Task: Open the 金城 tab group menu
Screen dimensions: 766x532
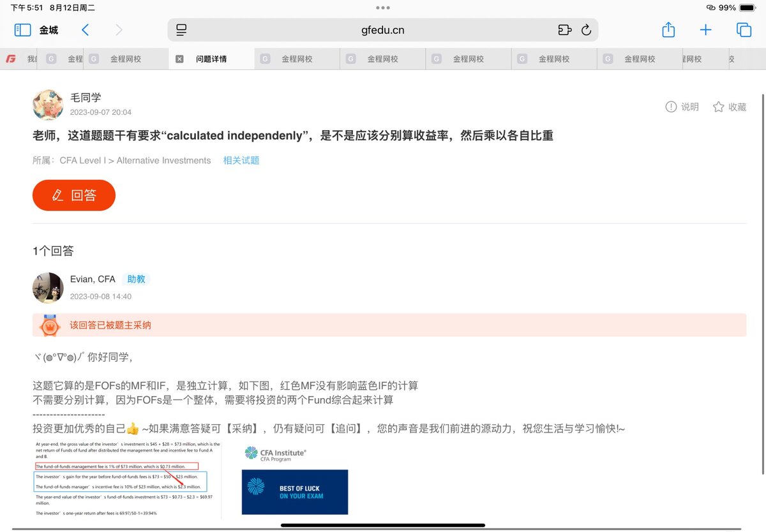Action: pyautogui.click(x=49, y=30)
